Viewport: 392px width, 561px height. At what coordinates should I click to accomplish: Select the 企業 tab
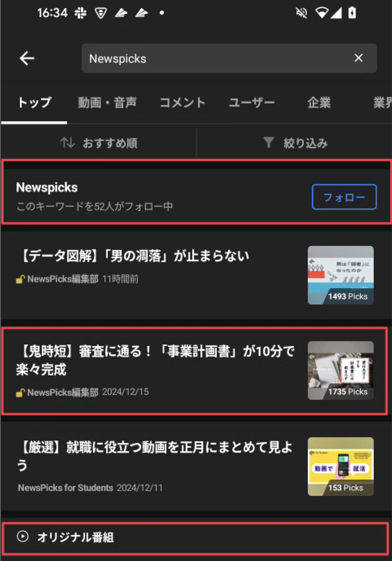pyautogui.click(x=319, y=103)
